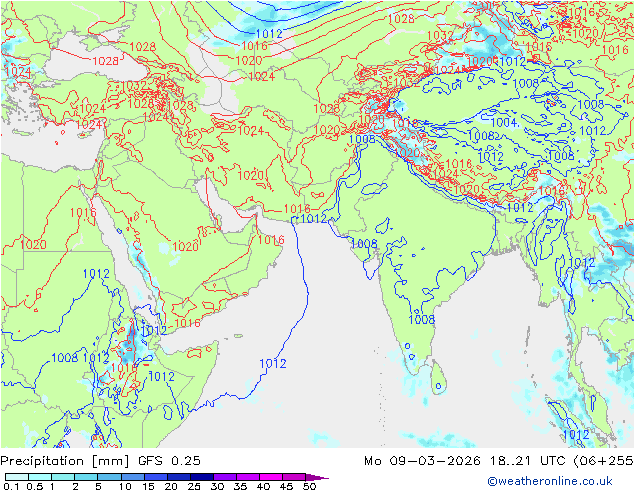This screenshot has height=490, width=634.
Task: Click the "30" legend scale label
Action: coord(217,486)
